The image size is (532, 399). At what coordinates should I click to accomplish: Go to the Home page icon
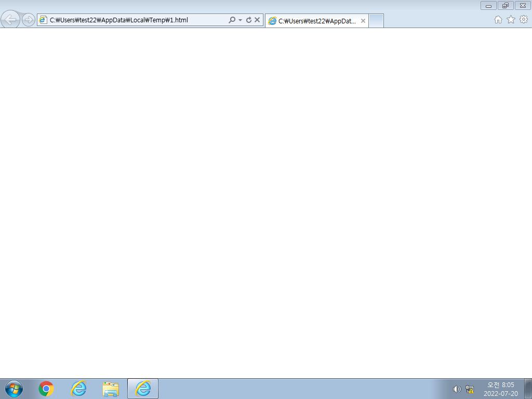point(498,20)
